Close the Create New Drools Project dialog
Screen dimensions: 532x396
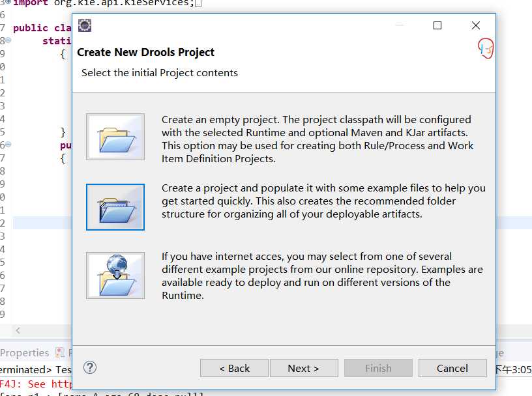point(476,25)
